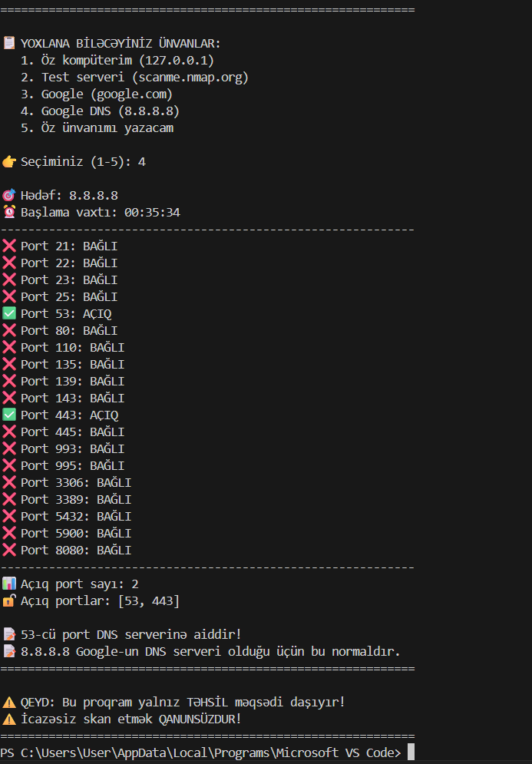Click the green checkmark next to Port 443
The height and width of the screenshot is (764, 532).
pos(9,415)
